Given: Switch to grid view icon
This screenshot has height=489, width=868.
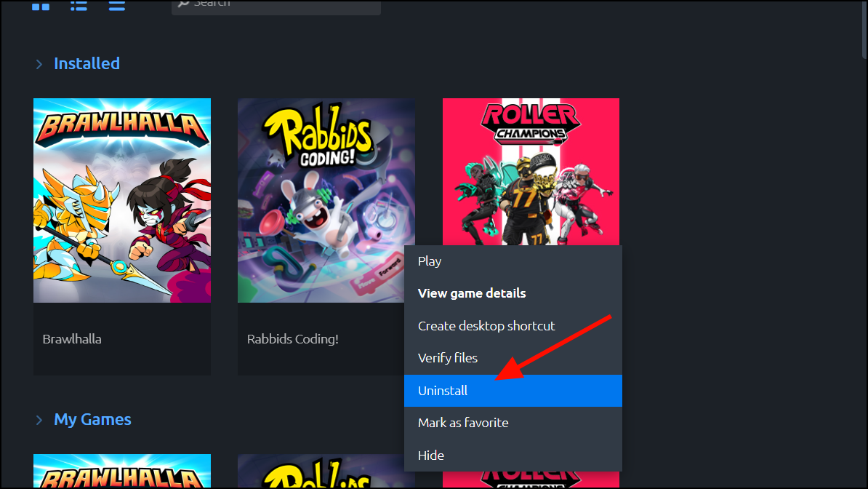Looking at the screenshot, I should pyautogui.click(x=41, y=6).
